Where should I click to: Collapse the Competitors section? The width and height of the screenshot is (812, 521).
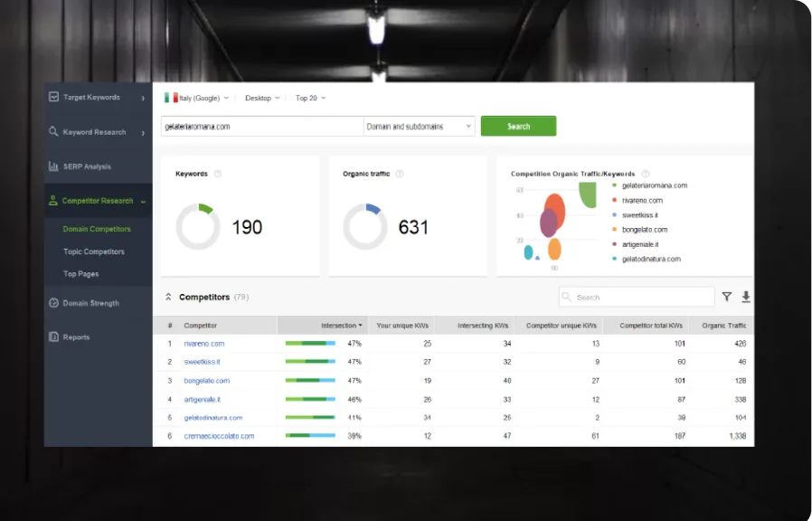pos(168,297)
